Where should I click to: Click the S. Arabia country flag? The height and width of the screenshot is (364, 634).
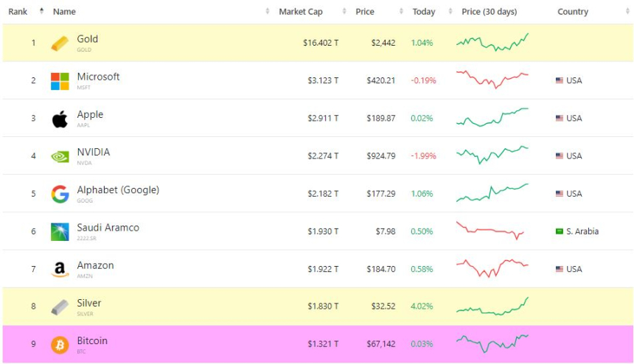pos(560,231)
